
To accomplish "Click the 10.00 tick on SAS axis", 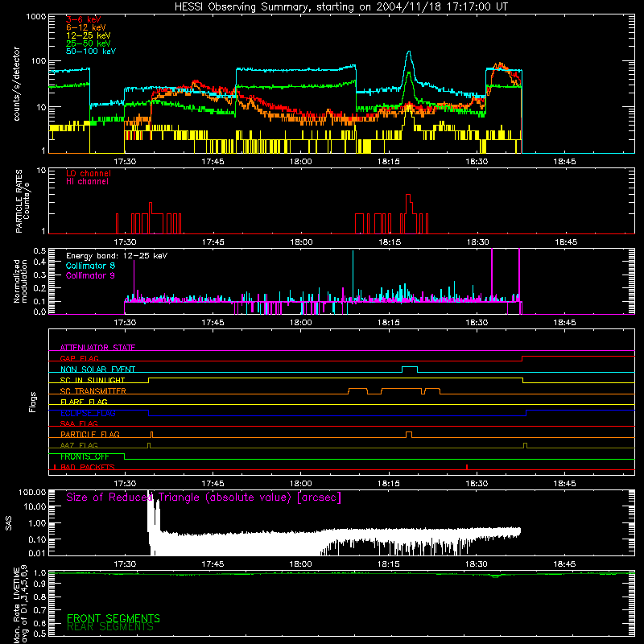I will coord(35,507).
